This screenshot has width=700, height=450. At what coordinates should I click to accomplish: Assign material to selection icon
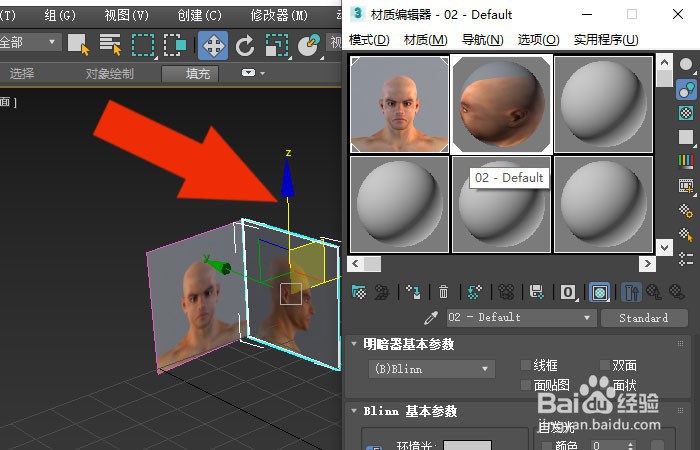pos(413,292)
